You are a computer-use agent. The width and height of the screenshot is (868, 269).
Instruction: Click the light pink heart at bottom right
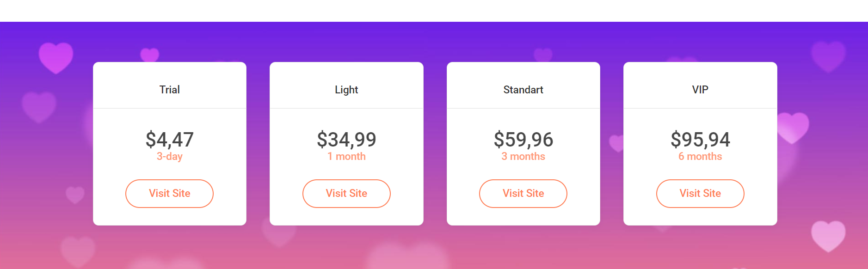click(828, 235)
